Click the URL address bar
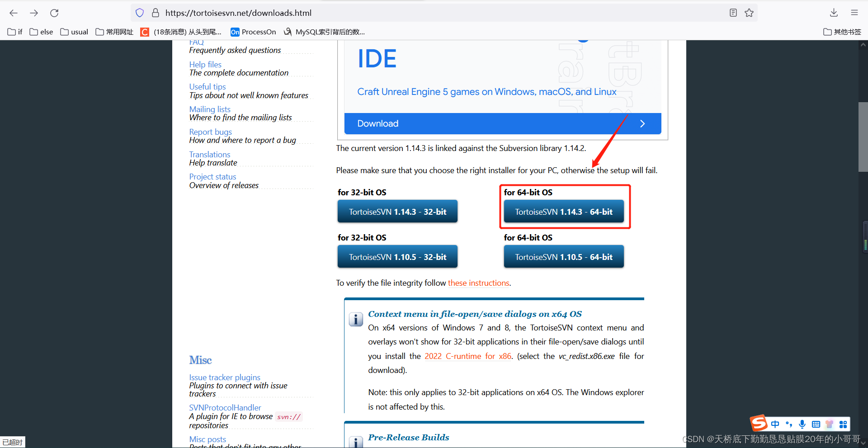Viewport: 868px width, 448px height. (x=443, y=13)
